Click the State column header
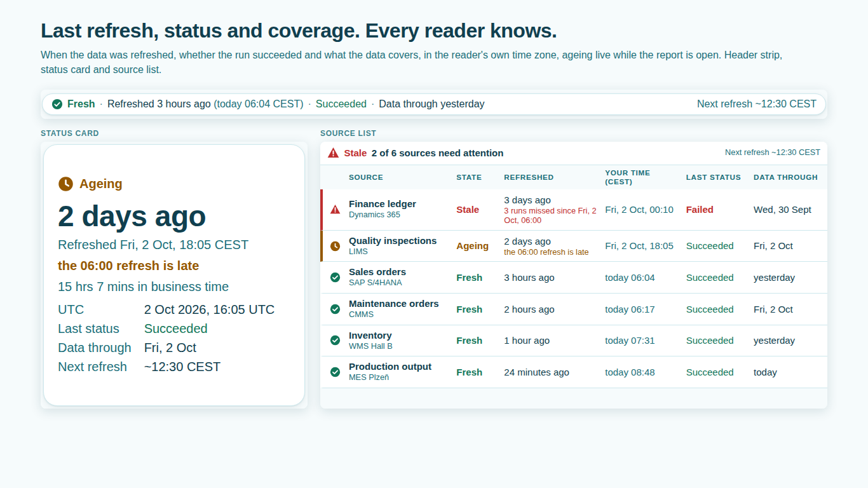The height and width of the screenshot is (488, 868). point(469,177)
